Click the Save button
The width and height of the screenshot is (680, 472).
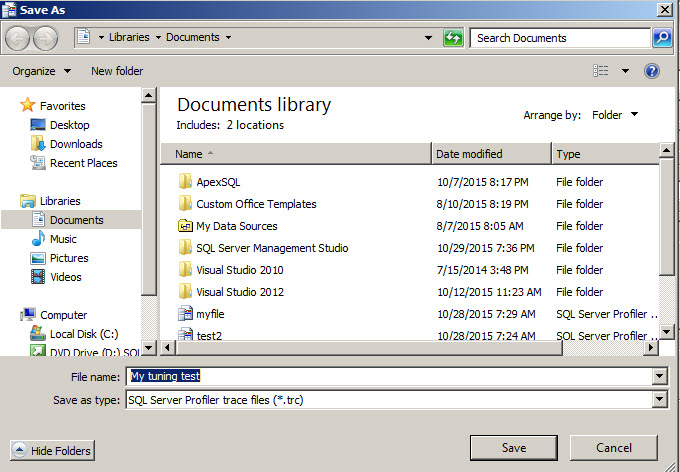click(513, 448)
